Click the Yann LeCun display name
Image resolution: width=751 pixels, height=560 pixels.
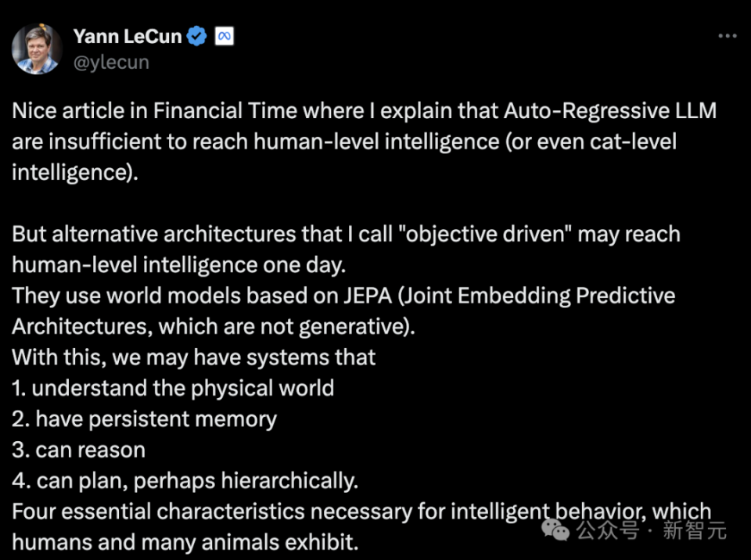pos(128,37)
